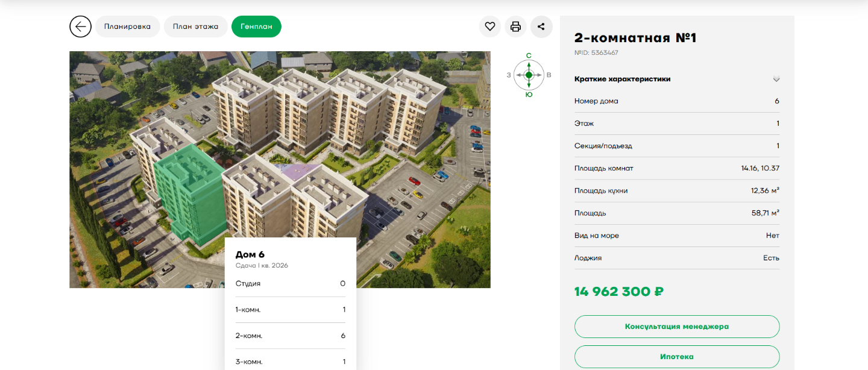Click the Номер дома row label
868x370 pixels.
coord(596,101)
